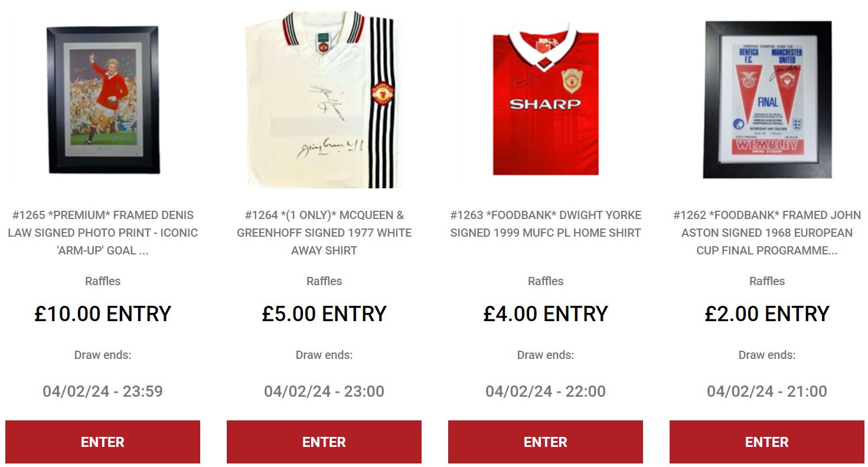Select Raffles category under the Denis Law item
Viewport: 868px width, 467px height.
pos(103,281)
